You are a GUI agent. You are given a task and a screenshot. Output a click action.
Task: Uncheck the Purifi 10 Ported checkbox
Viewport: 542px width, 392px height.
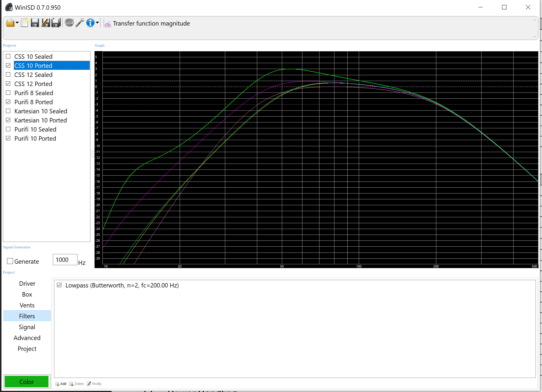click(8, 138)
